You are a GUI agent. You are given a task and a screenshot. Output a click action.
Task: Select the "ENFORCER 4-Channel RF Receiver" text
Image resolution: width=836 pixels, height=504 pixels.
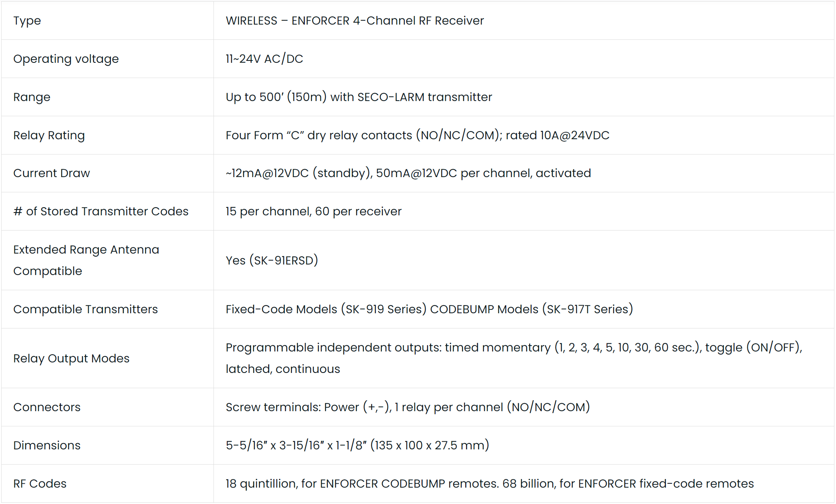pyautogui.click(x=387, y=21)
